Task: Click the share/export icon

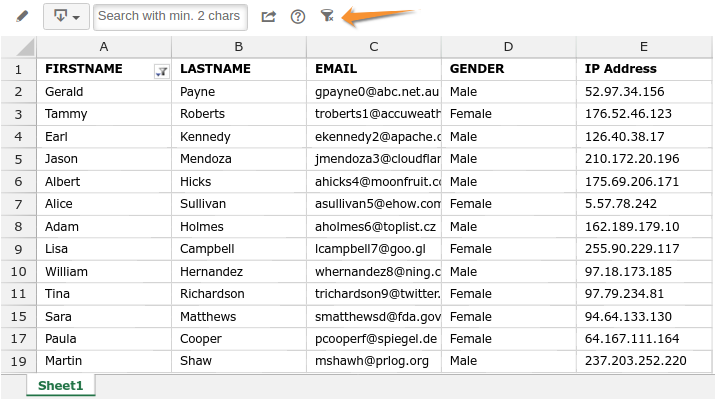Action: [x=268, y=16]
